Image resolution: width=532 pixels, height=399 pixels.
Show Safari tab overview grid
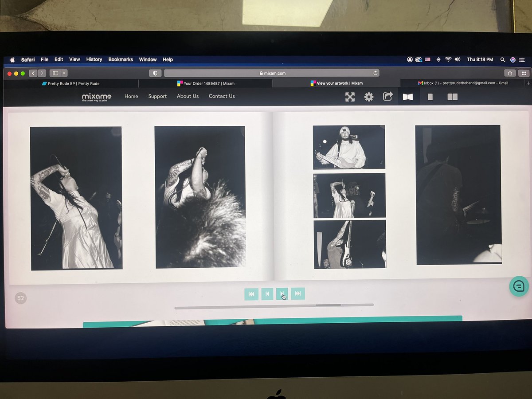(x=524, y=73)
